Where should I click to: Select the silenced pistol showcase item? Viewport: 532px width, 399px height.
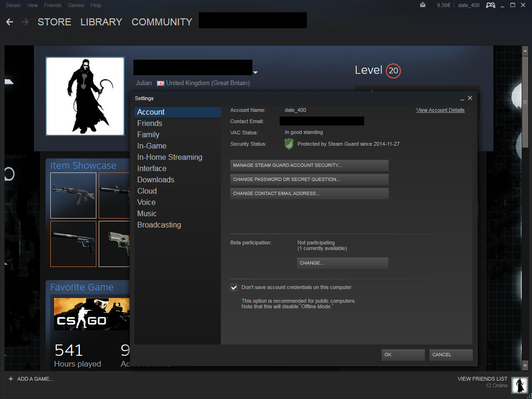pos(73,244)
